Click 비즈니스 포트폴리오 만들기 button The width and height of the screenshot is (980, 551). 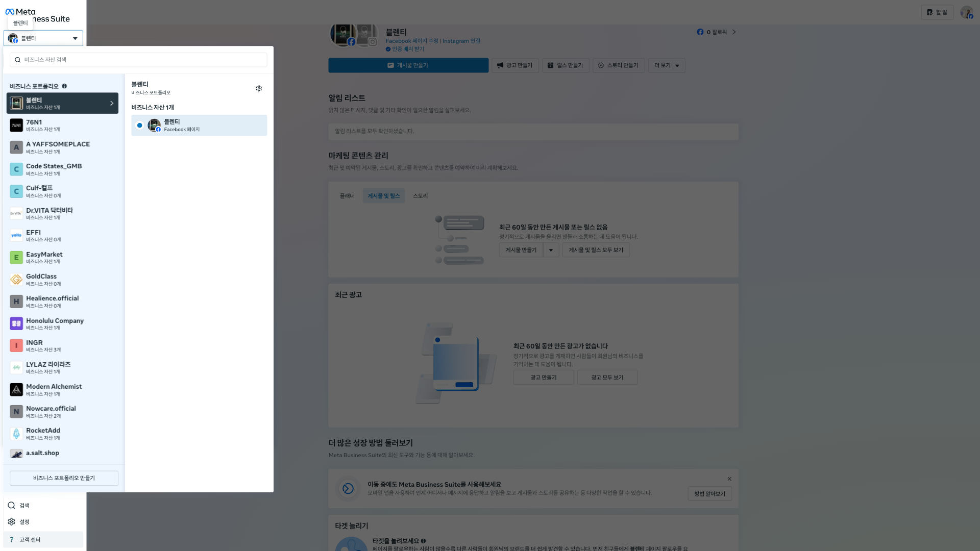(x=64, y=478)
